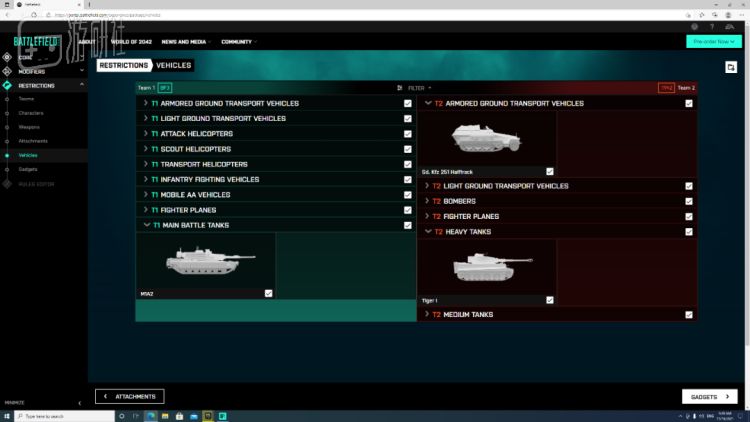Viewport: 750px width, 422px height.
Task: Collapse T1 Main Battle Tanks section
Action: [x=146, y=225]
